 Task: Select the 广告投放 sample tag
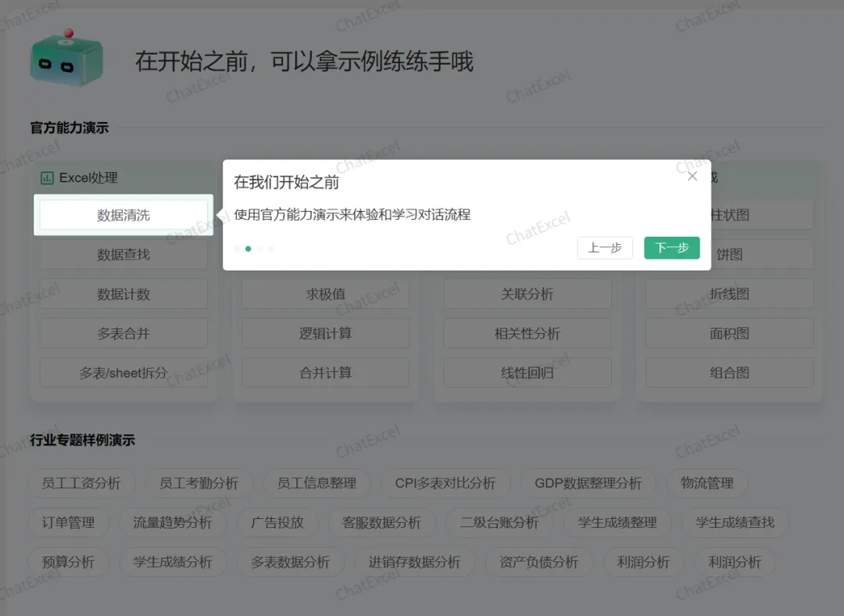[x=277, y=522]
